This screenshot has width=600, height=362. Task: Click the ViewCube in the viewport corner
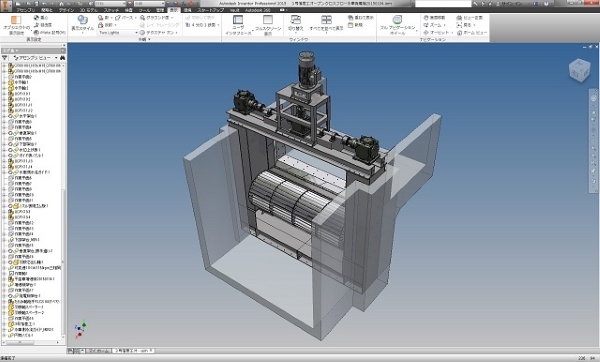pos(580,70)
